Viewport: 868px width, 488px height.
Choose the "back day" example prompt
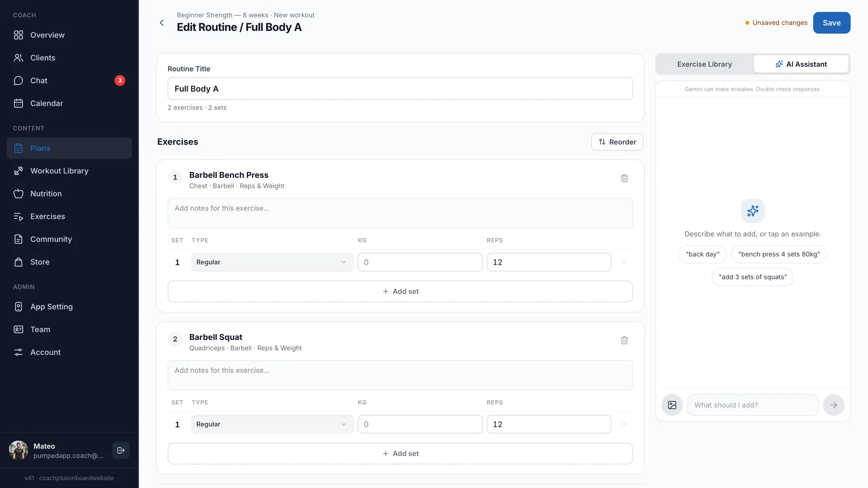[x=703, y=254]
